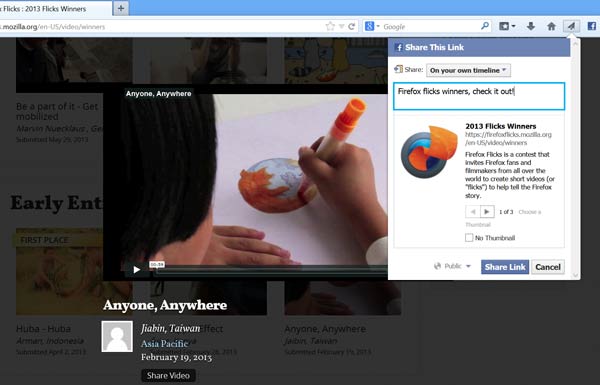The height and width of the screenshot is (385, 600).
Task: Seek along the video progress bar
Action: 272,270
